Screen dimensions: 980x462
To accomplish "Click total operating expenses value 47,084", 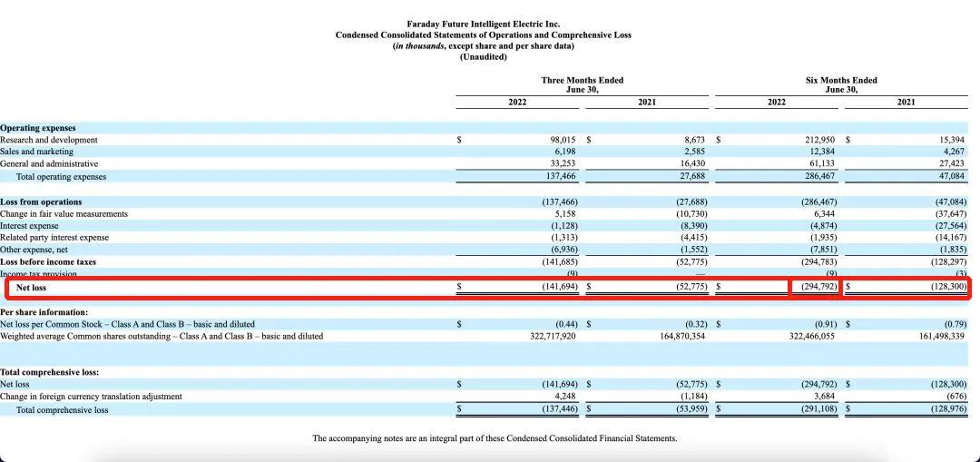I will [953, 177].
